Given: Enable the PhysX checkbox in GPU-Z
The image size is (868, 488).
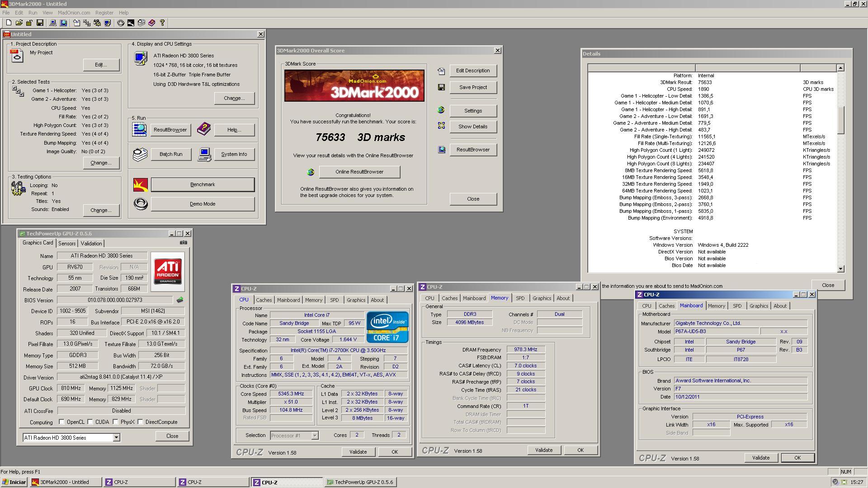Looking at the screenshot, I should (x=116, y=422).
